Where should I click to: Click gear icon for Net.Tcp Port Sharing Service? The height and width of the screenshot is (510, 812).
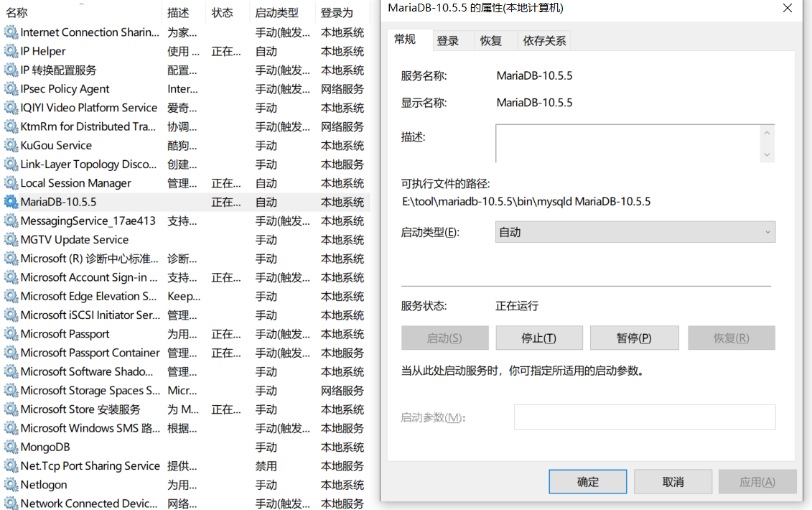click(11, 466)
